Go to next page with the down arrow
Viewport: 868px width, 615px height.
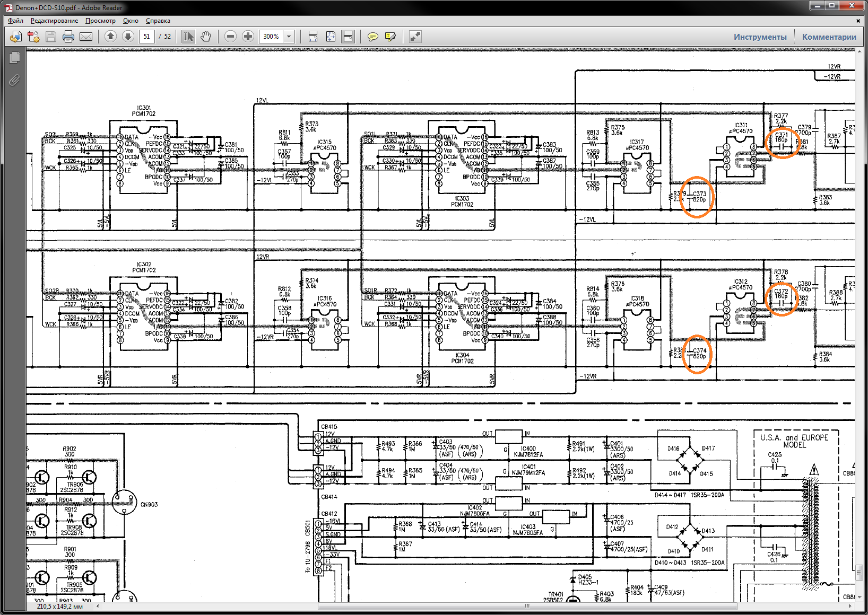[x=128, y=36]
